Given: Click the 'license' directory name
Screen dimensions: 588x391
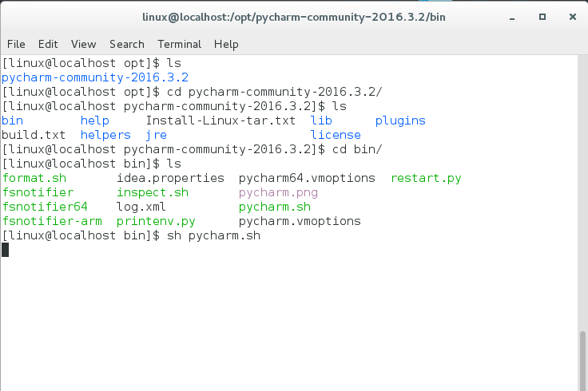Looking at the screenshot, I should pyautogui.click(x=336, y=135).
